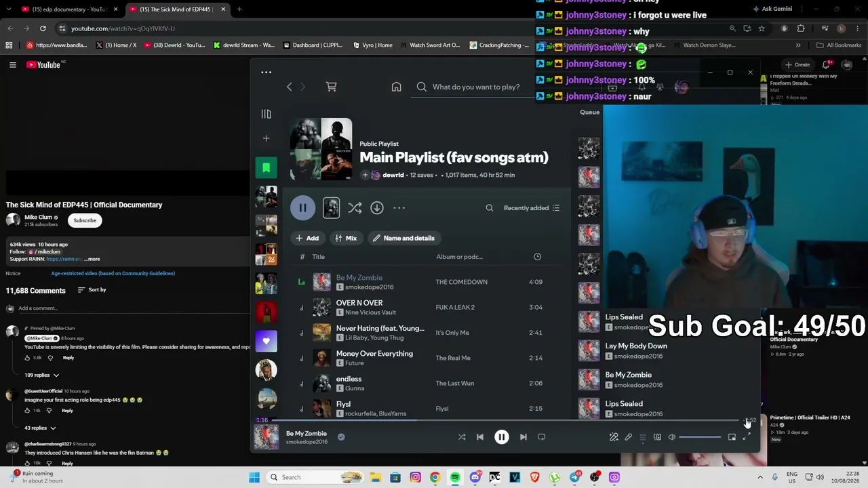This screenshot has height=488, width=868.
Task: Reload the page in Chrome
Action: 43,28
